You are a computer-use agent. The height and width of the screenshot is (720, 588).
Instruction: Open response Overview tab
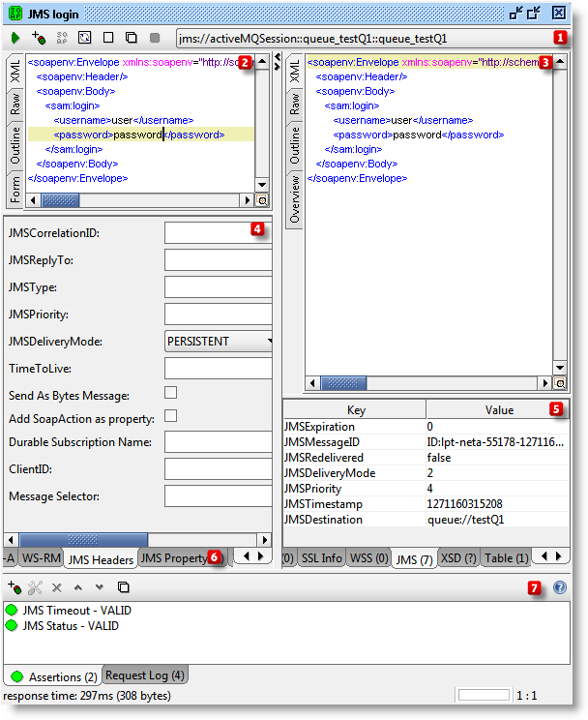[x=295, y=199]
